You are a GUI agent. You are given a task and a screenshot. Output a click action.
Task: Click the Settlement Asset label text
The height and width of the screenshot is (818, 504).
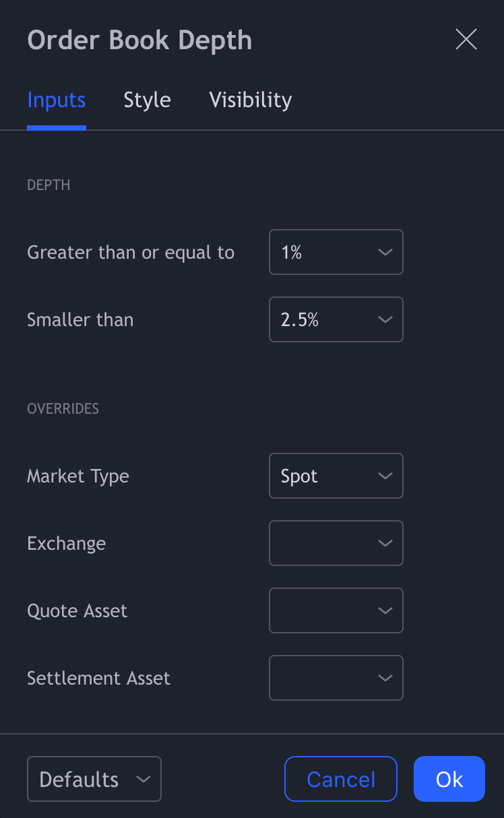coord(98,679)
